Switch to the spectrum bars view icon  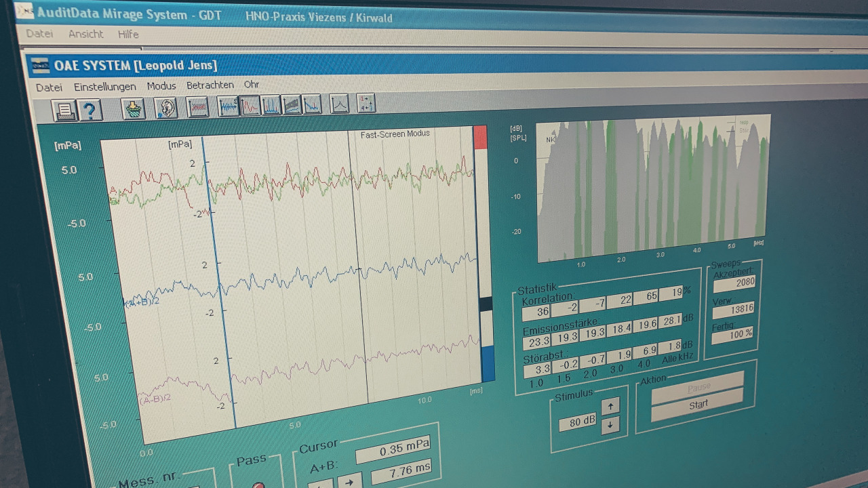(271, 106)
